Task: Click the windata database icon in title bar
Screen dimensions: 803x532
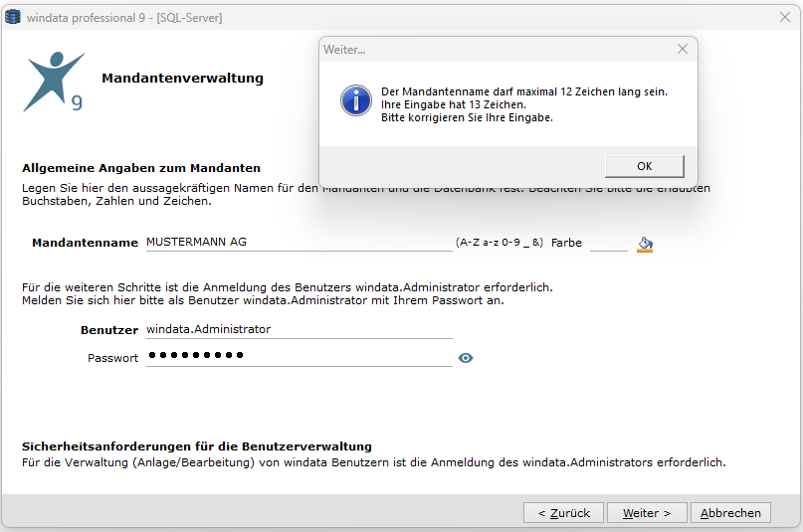Action: coord(13,17)
